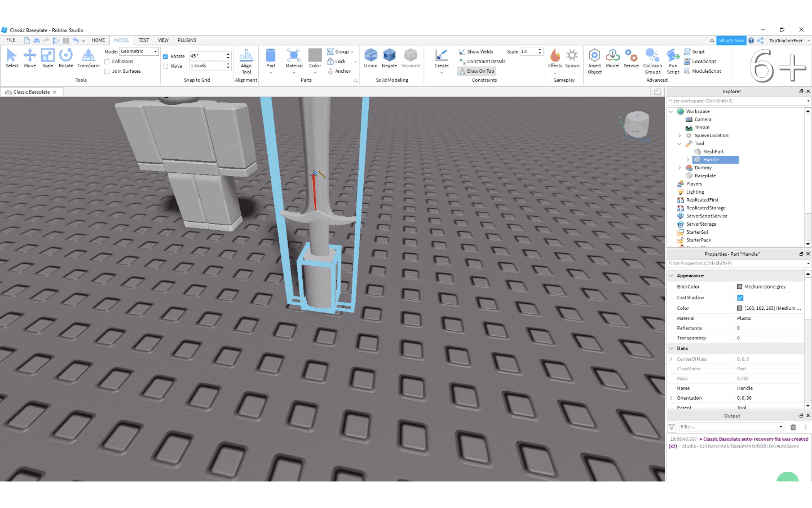Open the Mode Geometric dropdown
The height and width of the screenshot is (508, 812).
tap(139, 51)
